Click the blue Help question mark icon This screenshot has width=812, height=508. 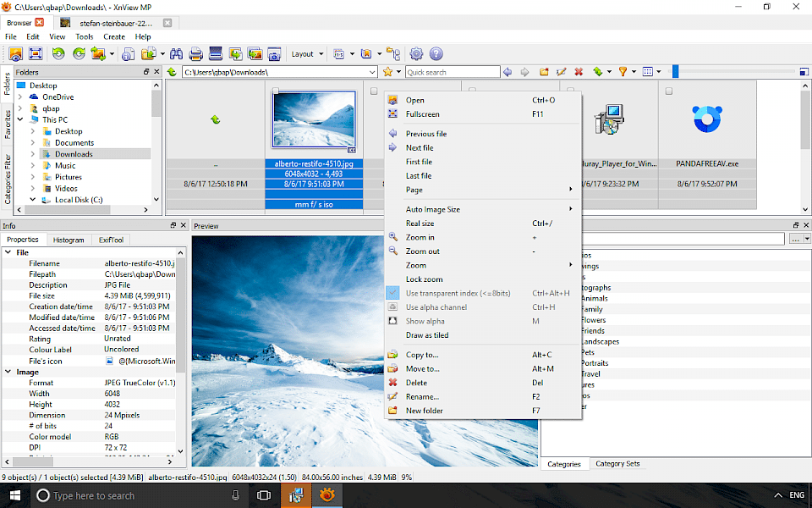[436, 53]
